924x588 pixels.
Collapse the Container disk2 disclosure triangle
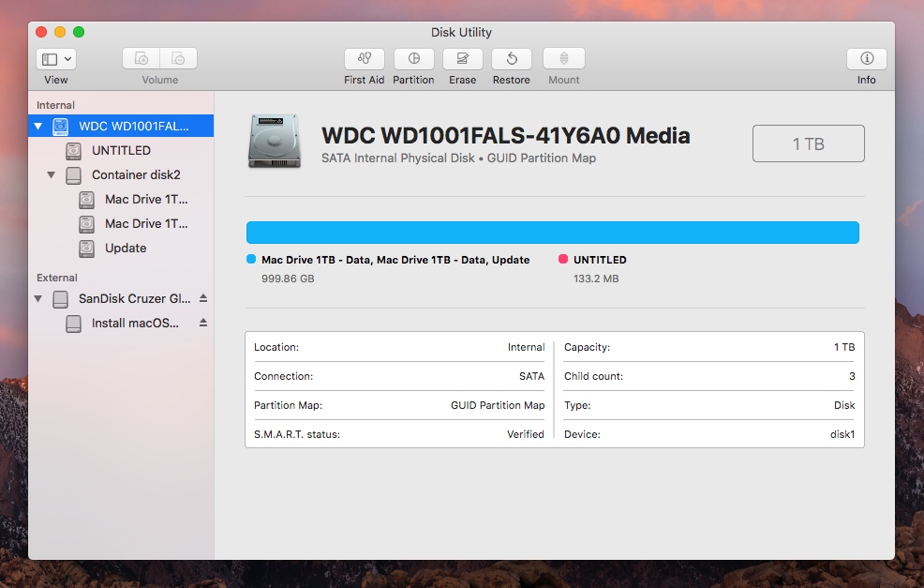pos(52,175)
